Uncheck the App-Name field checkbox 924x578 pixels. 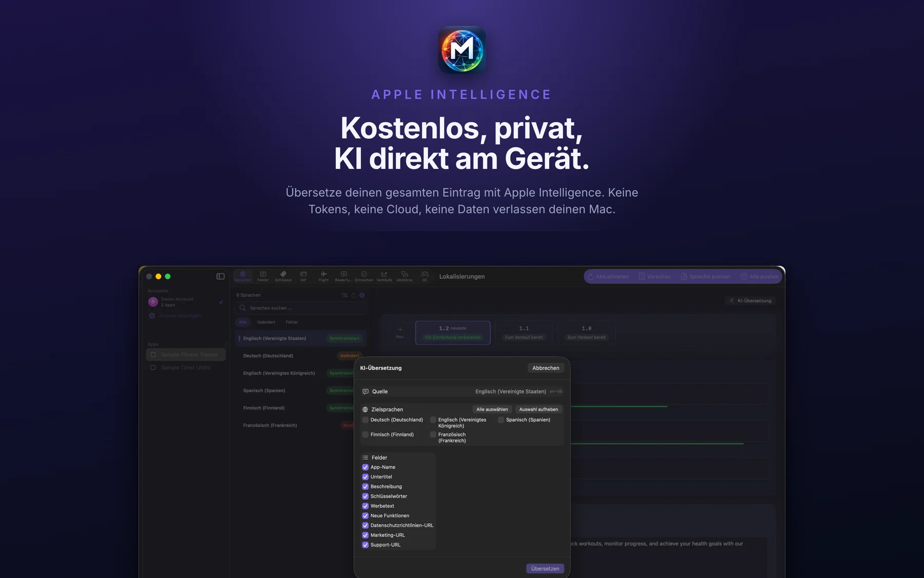point(365,467)
